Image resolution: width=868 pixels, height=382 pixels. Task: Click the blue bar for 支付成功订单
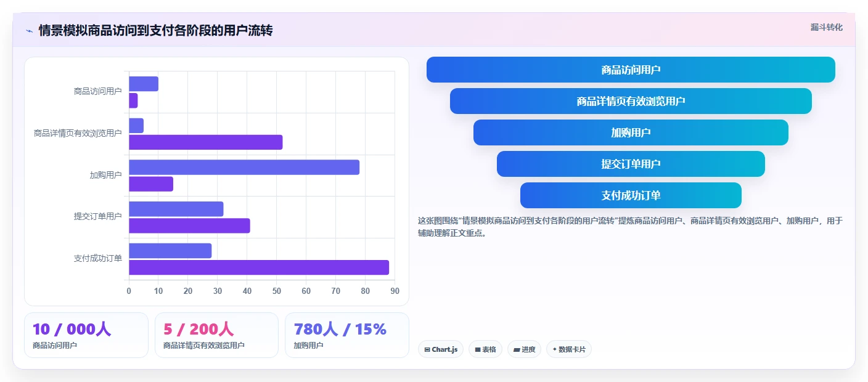(170, 251)
